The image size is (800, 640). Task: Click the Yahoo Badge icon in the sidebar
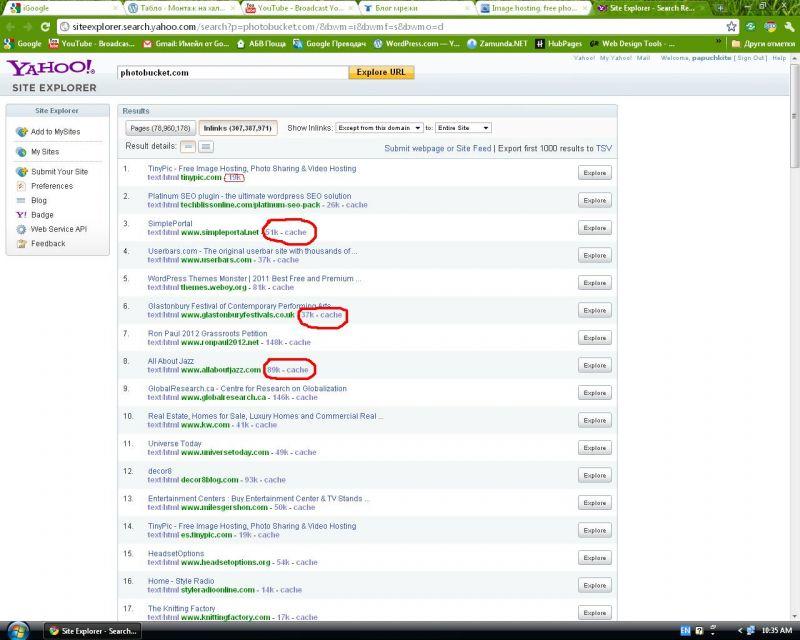pyautogui.click(x=22, y=215)
